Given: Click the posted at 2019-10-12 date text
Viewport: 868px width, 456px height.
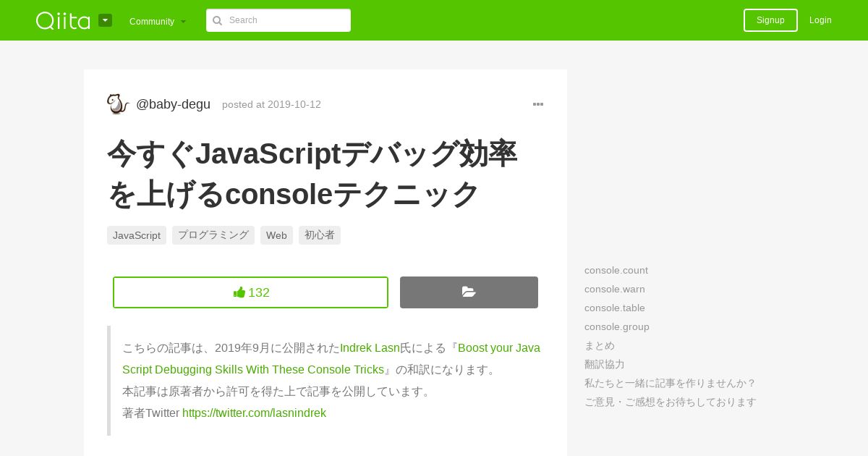Looking at the screenshot, I should click(x=271, y=104).
